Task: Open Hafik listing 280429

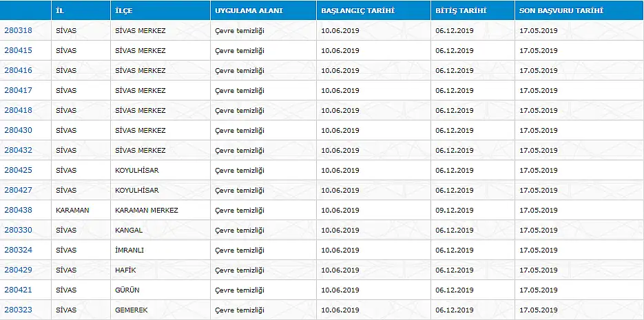Action: pos(18,270)
